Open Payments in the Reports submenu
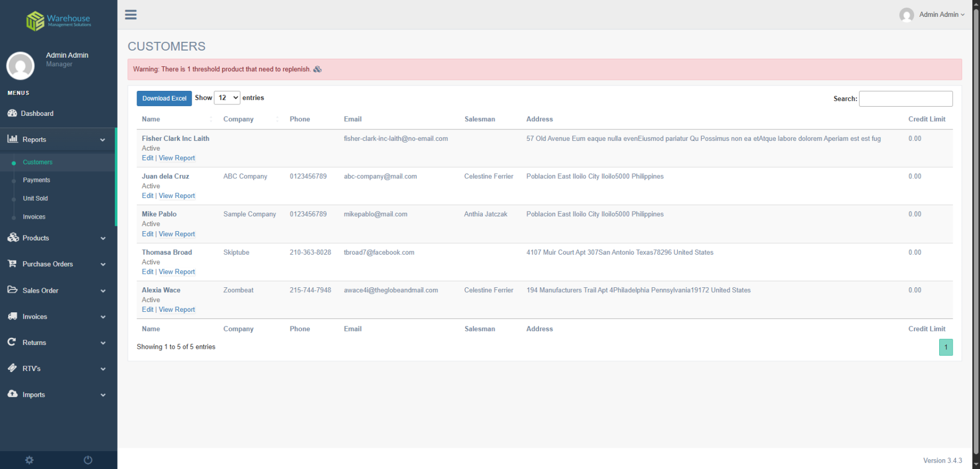The height and width of the screenshot is (469, 980). click(x=36, y=180)
